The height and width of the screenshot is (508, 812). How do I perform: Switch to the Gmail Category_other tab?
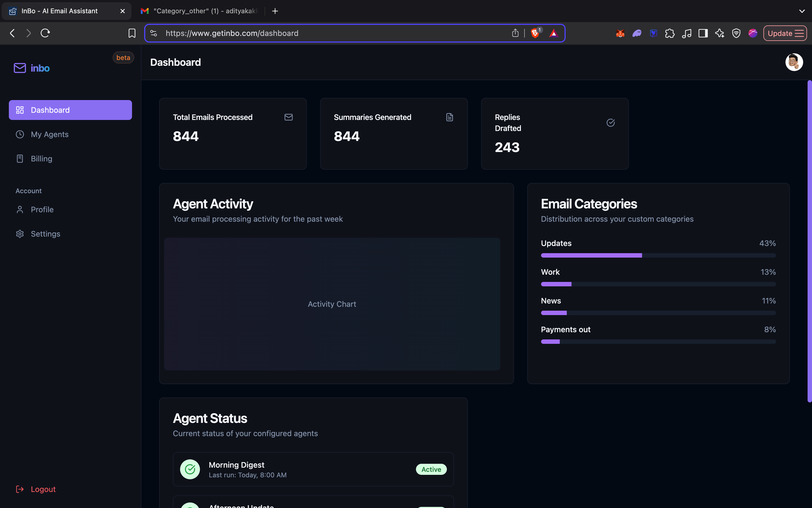click(x=201, y=11)
